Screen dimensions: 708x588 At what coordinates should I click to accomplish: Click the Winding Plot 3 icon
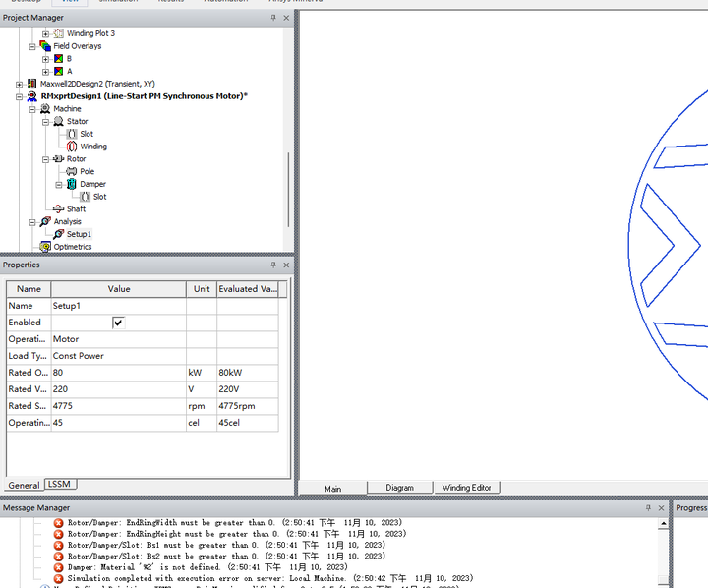click(59, 33)
